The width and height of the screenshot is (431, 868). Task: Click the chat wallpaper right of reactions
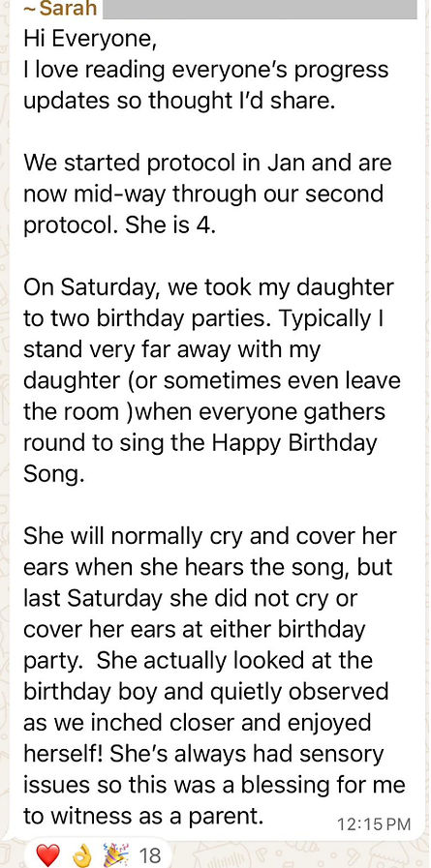[x=299, y=855]
